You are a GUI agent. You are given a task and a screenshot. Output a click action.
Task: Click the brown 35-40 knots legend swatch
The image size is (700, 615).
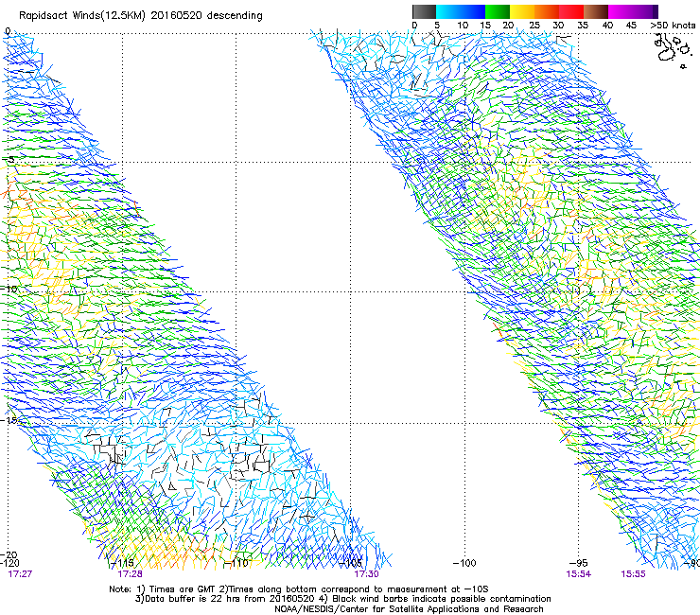(596, 11)
